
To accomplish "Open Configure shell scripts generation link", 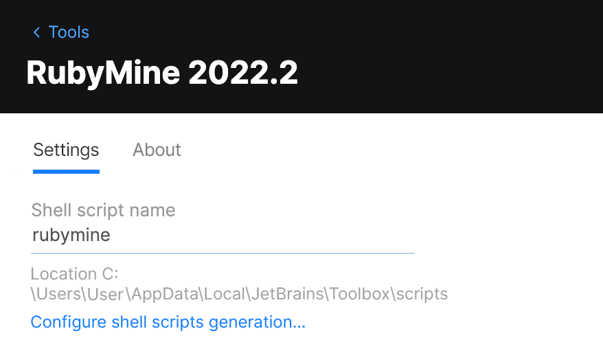I will [168, 322].
